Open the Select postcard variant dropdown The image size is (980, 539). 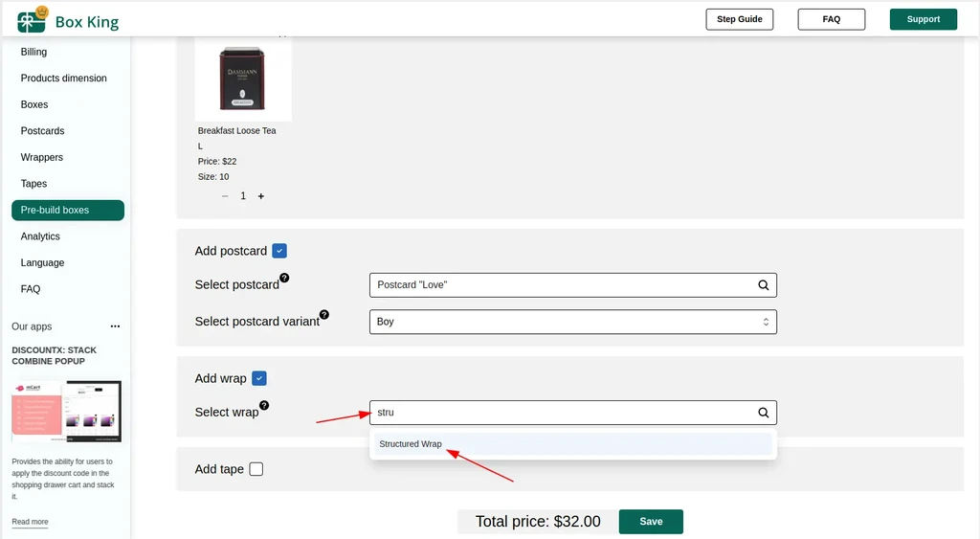[x=573, y=322]
